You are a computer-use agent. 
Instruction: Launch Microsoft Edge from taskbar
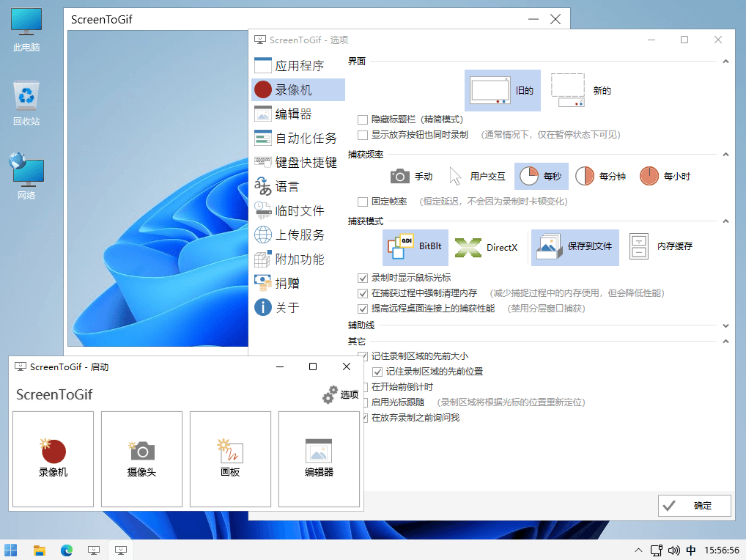(67, 550)
